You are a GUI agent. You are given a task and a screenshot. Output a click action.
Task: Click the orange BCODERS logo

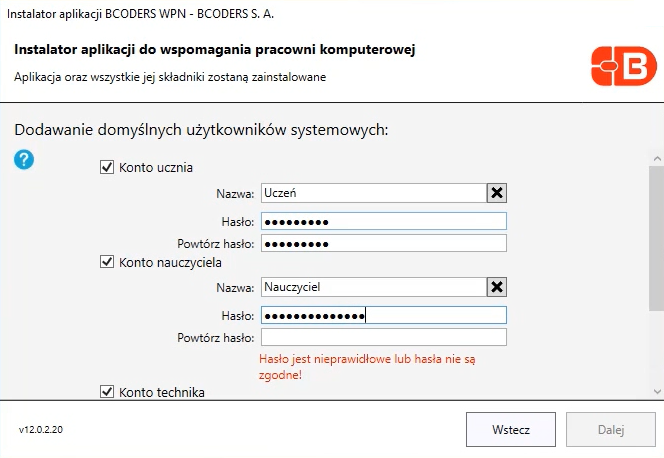click(x=624, y=66)
